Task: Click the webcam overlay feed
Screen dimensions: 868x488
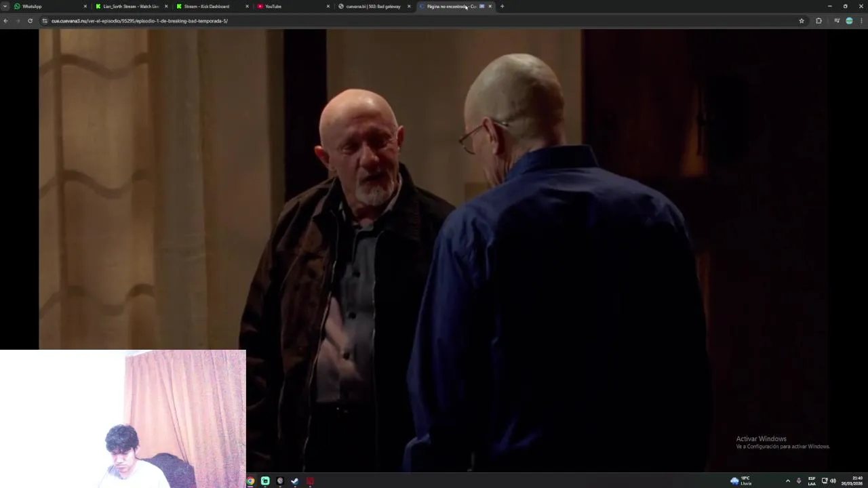Action: point(123,419)
